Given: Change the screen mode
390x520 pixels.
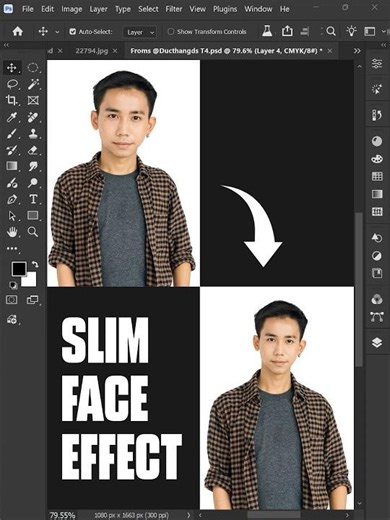Looking at the screenshot, I should point(32,300).
